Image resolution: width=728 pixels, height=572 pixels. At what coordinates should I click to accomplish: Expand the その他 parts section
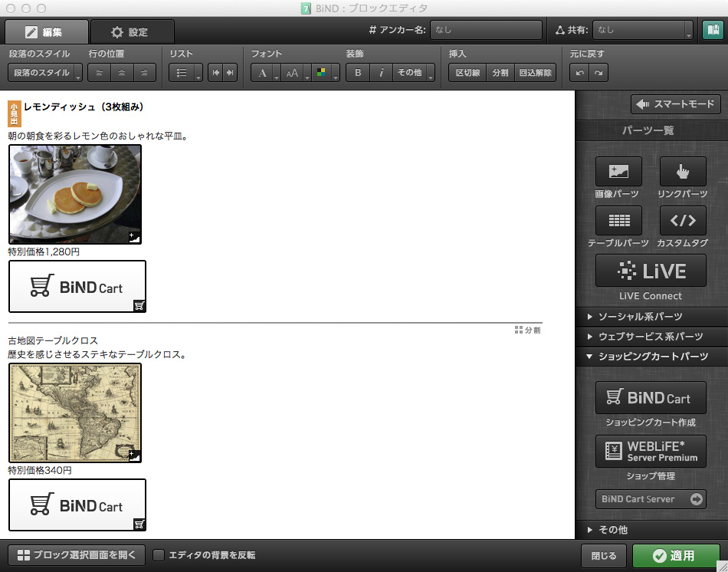click(651, 530)
